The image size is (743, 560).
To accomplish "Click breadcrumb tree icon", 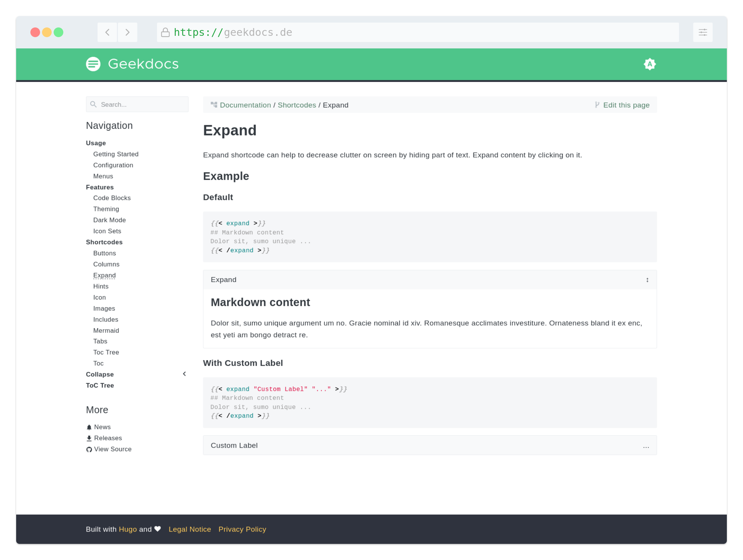I will tap(214, 105).
